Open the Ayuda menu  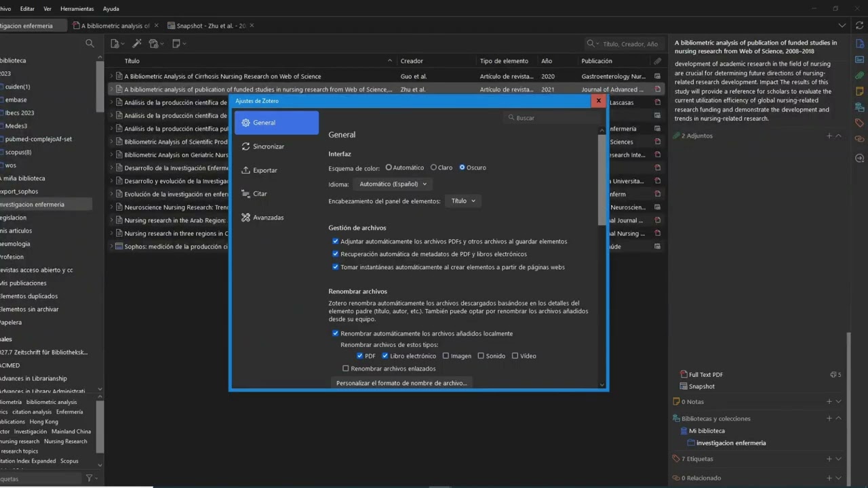coord(111,9)
